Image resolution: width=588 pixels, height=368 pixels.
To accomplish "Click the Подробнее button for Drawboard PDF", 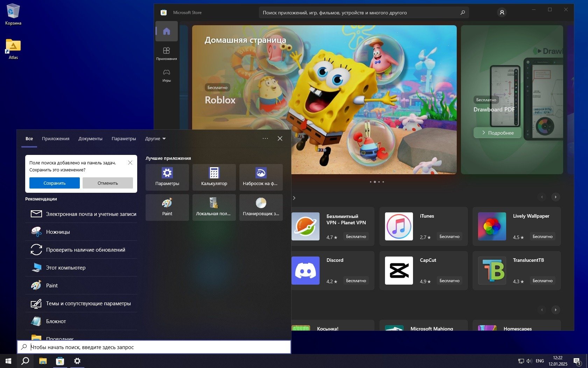I will coord(497,133).
